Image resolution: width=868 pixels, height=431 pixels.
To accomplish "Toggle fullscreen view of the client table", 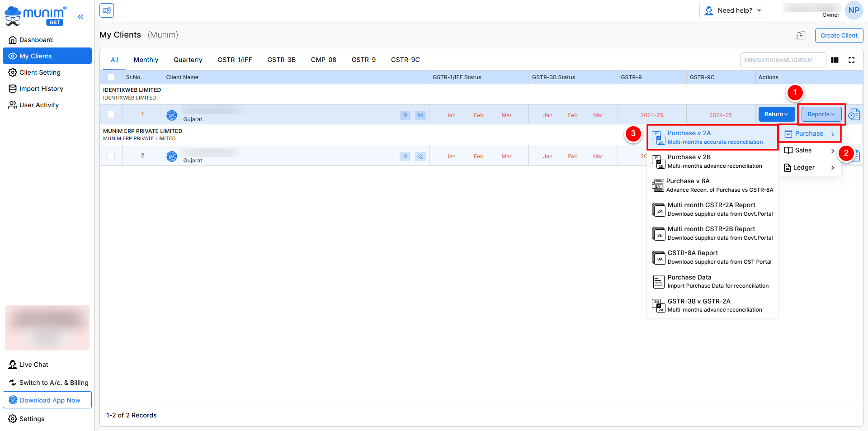I will [851, 60].
